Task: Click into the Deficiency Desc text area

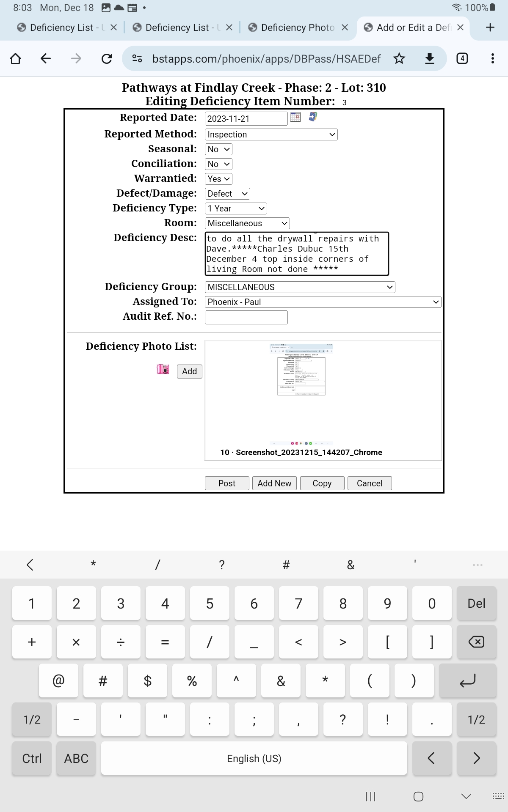Action: 297,254
